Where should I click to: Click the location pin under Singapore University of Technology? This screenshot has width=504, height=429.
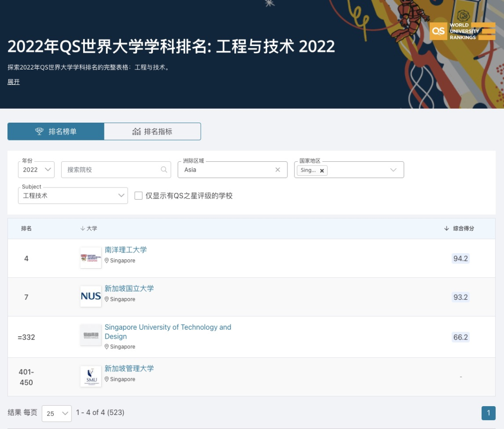pos(107,346)
